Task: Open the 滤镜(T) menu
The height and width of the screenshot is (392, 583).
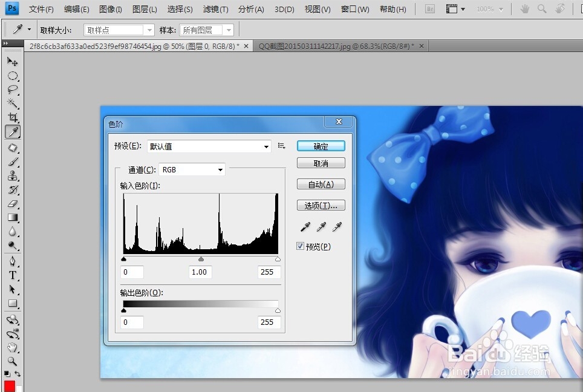Action: [x=216, y=9]
